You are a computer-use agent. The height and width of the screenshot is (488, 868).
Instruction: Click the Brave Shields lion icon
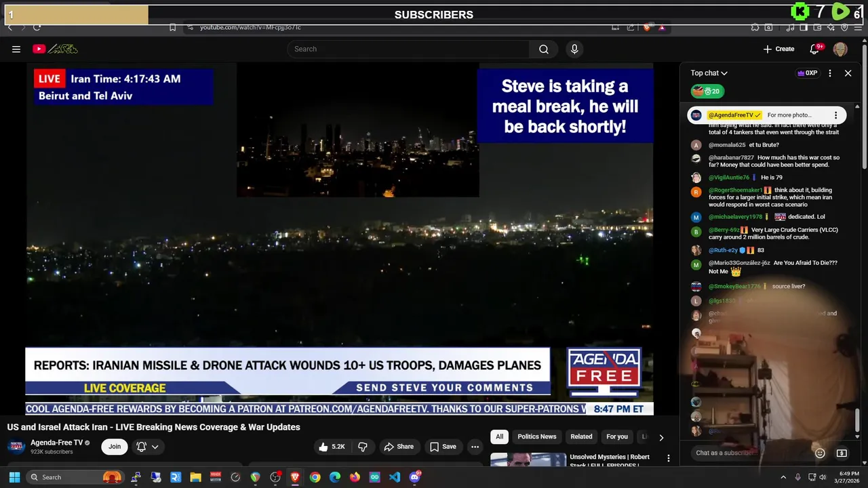coord(647,27)
